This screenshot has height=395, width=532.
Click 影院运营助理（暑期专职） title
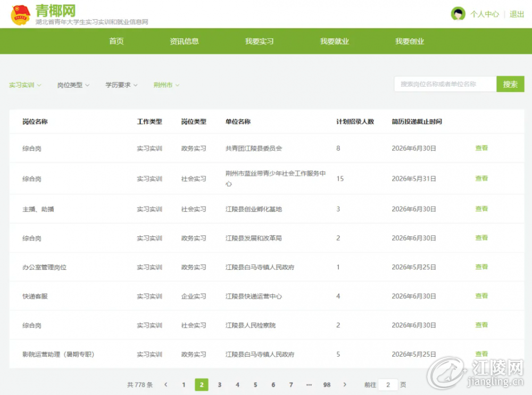[59, 354]
